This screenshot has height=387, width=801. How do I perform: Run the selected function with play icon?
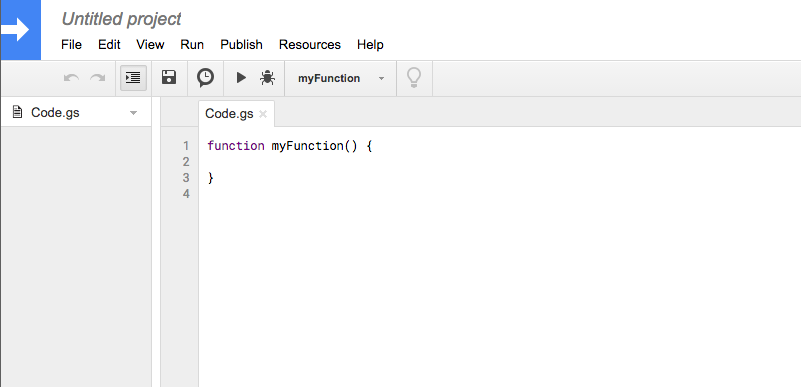click(241, 78)
